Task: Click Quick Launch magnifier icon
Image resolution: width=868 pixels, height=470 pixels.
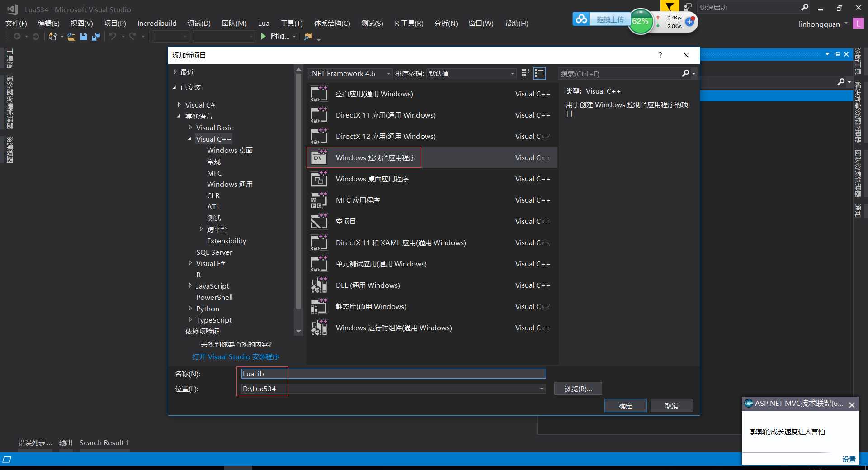Action: [805, 7]
